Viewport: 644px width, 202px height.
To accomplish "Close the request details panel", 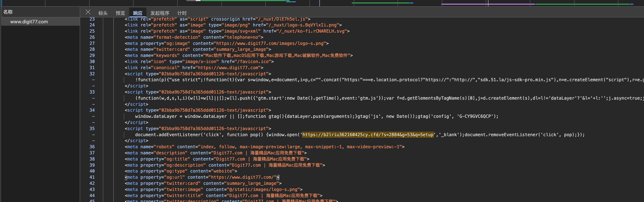I will 88,12.
